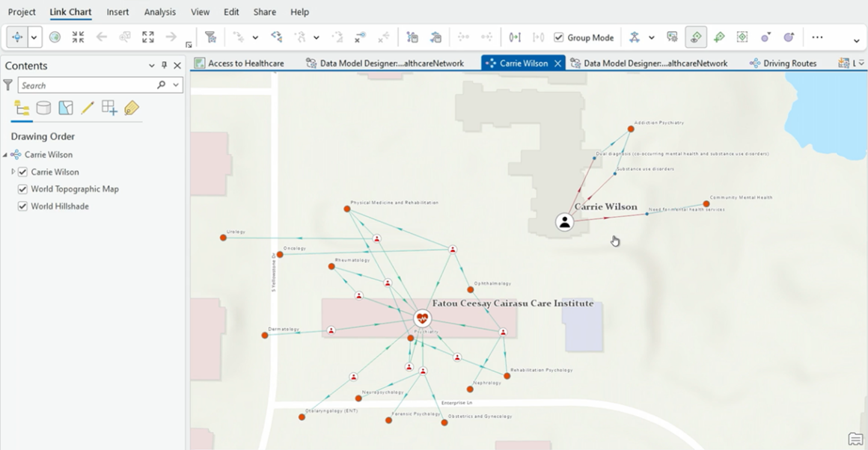868x450 pixels.
Task: Open Contents pane options dropdown
Action: (152, 65)
